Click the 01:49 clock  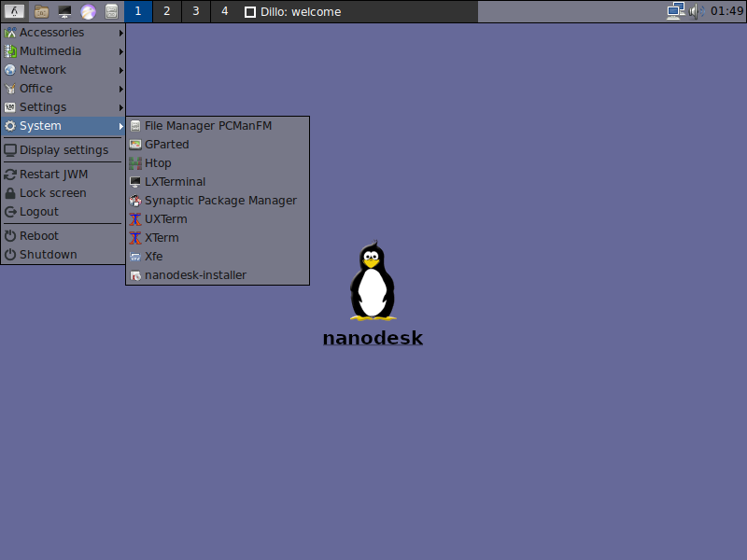726,11
